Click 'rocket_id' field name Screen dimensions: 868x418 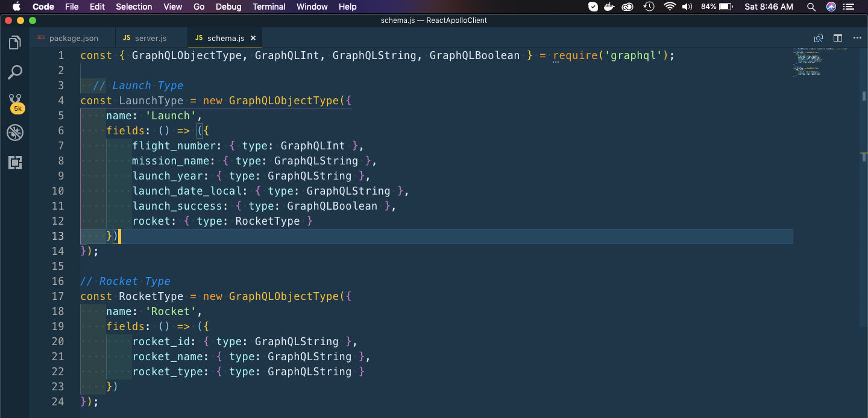[x=161, y=342]
